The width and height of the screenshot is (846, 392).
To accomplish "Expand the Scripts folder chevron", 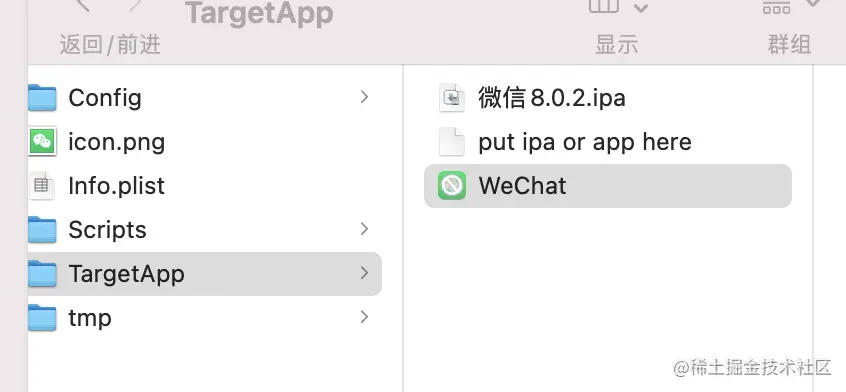I will click(365, 229).
